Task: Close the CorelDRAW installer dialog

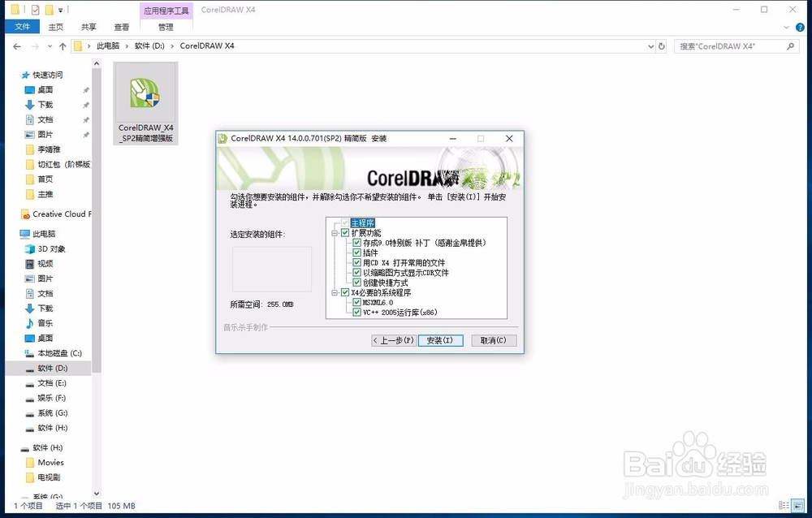Action: click(x=510, y=138)
